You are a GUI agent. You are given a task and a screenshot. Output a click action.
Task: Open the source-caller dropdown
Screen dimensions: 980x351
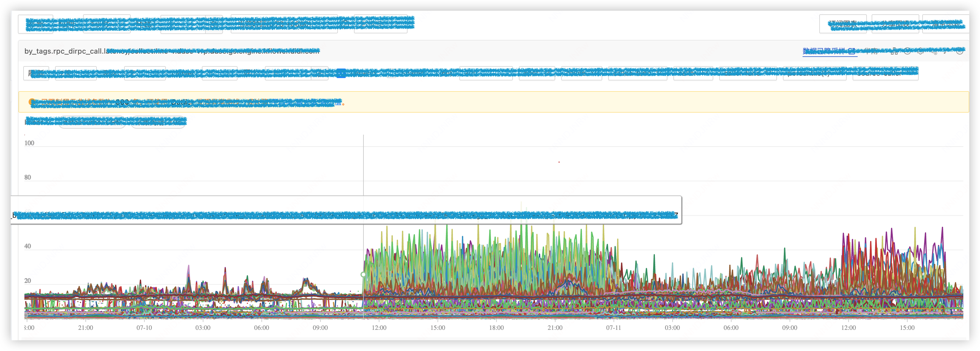(885, 73)
